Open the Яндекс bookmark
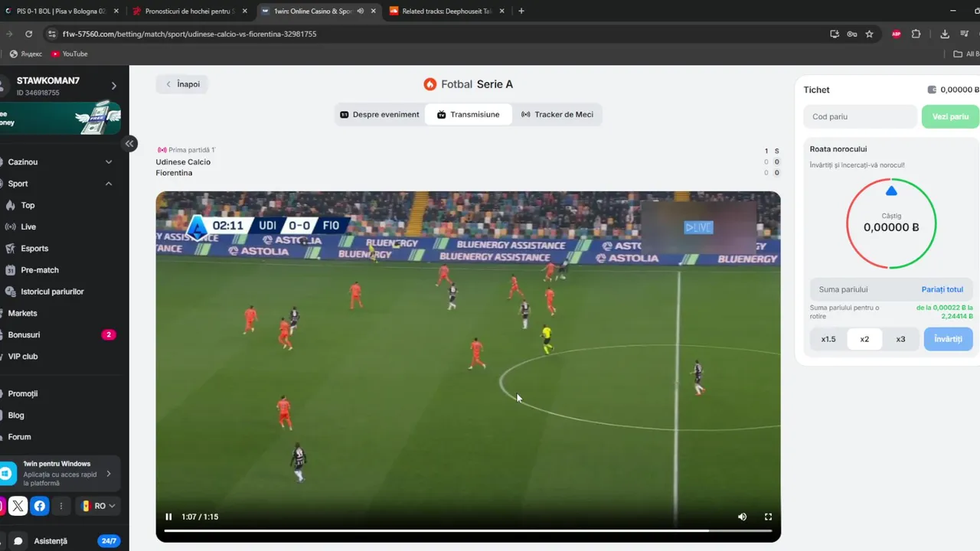The width and height of the screenshot is (980, 551). click(x=26, y=54)
